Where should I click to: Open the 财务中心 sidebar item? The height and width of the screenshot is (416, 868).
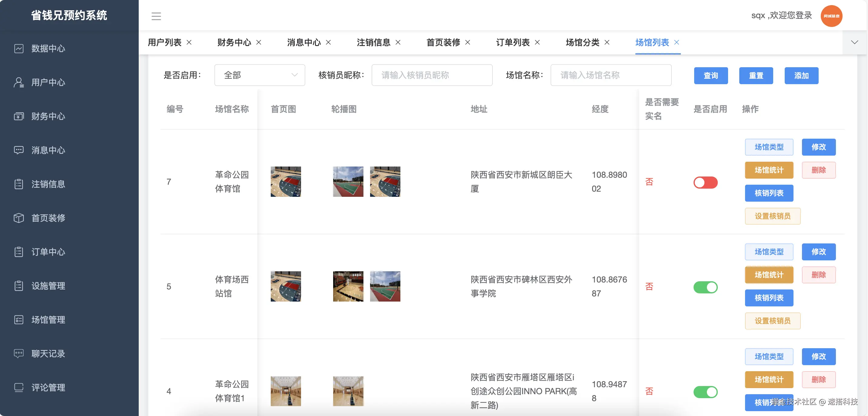tap(48, 116)
